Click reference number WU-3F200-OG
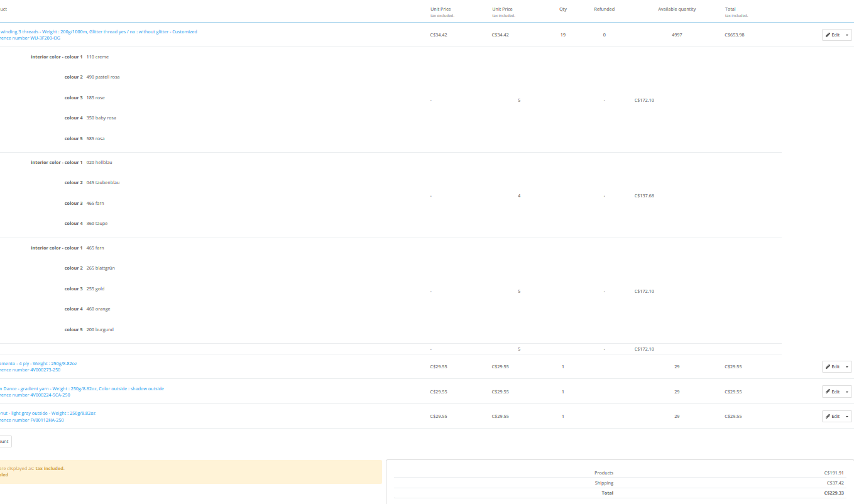Image resolution: width=854 pixels, height=504 pixels. tap(30, 38)
